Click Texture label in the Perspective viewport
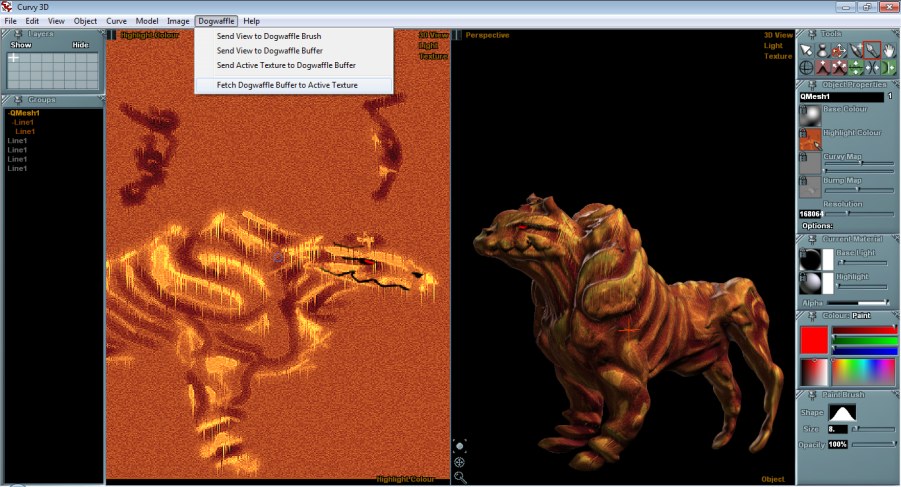The width and height of the screenshot is (901, 487). click(778, 56)
